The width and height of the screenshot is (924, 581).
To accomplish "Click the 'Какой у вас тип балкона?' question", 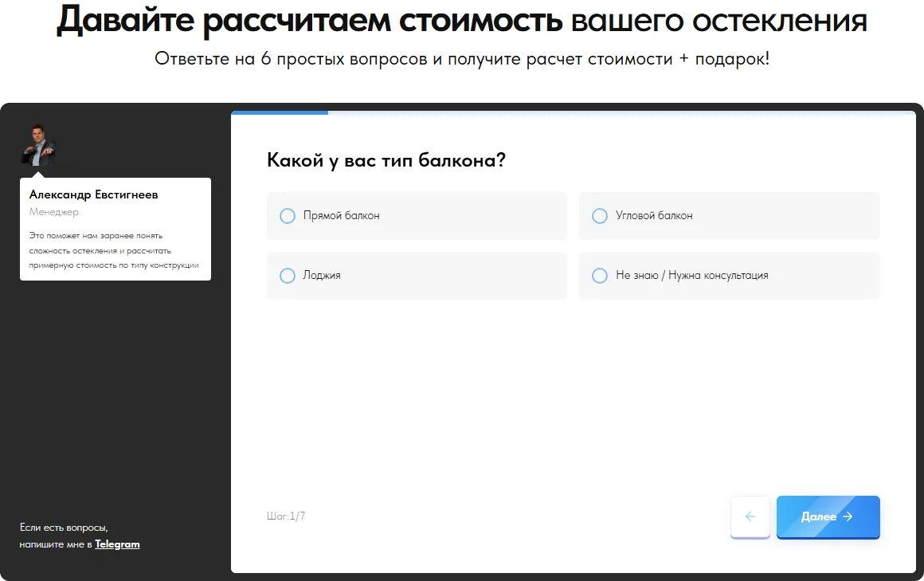I will pos(386,160).
